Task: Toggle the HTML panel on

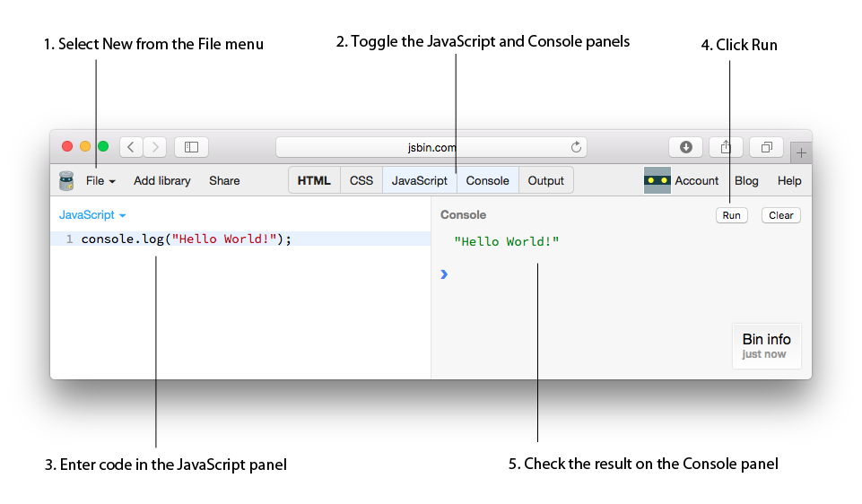Action: pyautogui.click(x=314, y=180)
